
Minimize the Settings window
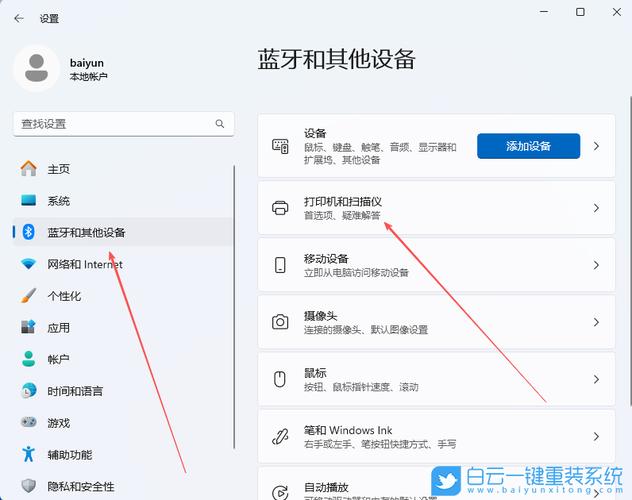pos(544,12)
